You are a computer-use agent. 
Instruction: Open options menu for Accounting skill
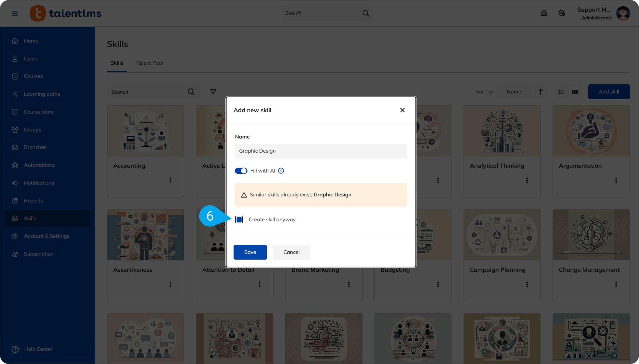coord(170,181)
